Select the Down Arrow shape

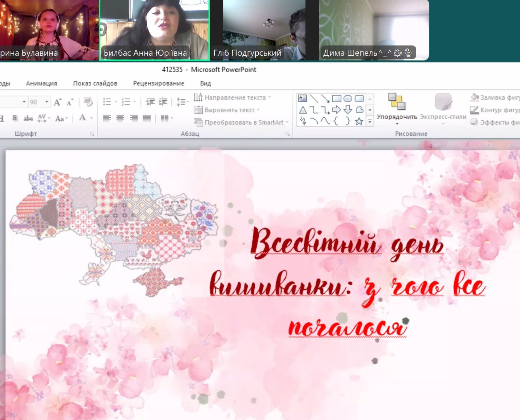click(348, 110)
